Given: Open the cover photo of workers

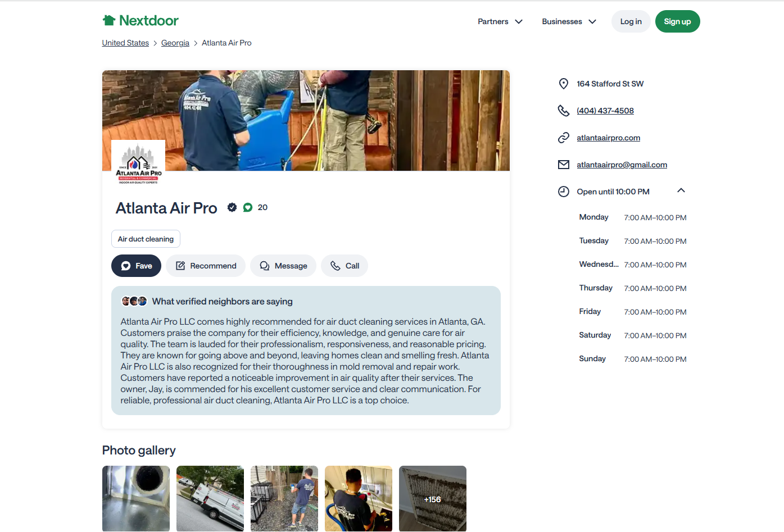Looking at the screenshot, I should (306, 120).
